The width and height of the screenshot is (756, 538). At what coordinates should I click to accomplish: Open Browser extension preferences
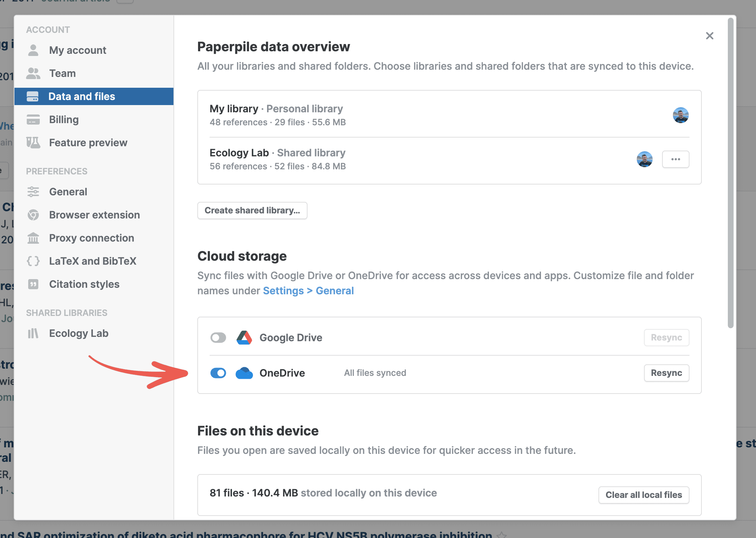[94, 215]
